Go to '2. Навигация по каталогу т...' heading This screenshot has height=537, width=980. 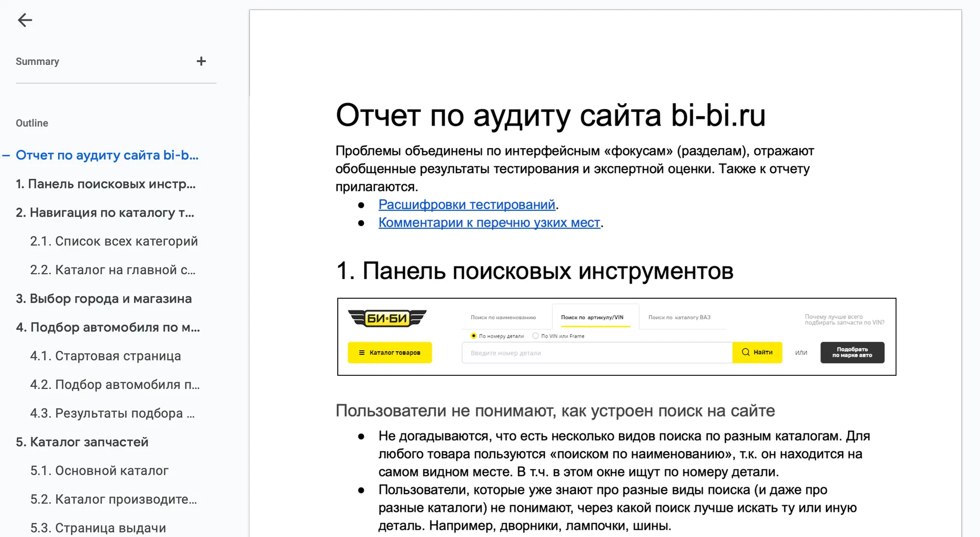click(x=105, y=212)
